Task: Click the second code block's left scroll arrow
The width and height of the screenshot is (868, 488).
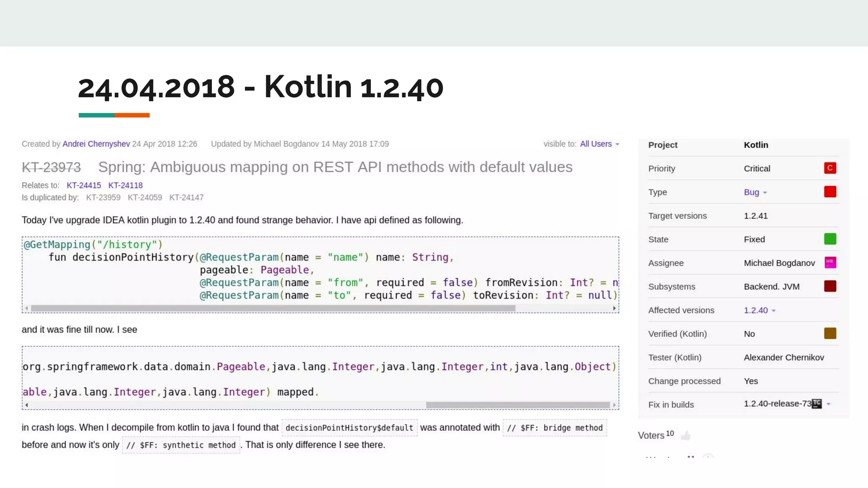Action: 27,405
